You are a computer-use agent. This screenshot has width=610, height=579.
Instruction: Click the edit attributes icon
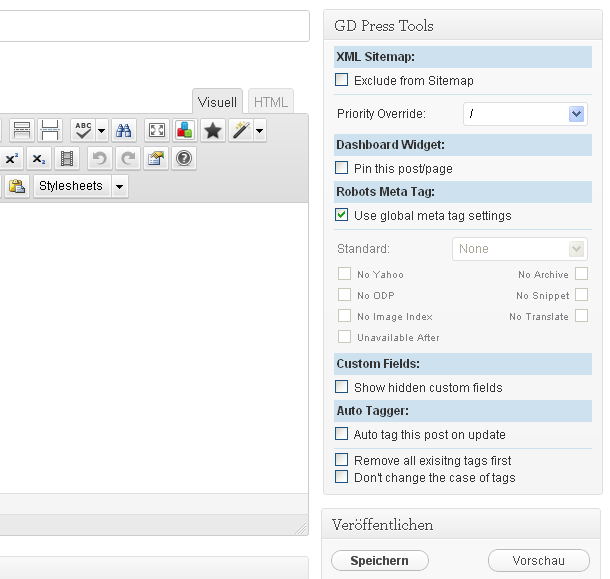point(156,158)
